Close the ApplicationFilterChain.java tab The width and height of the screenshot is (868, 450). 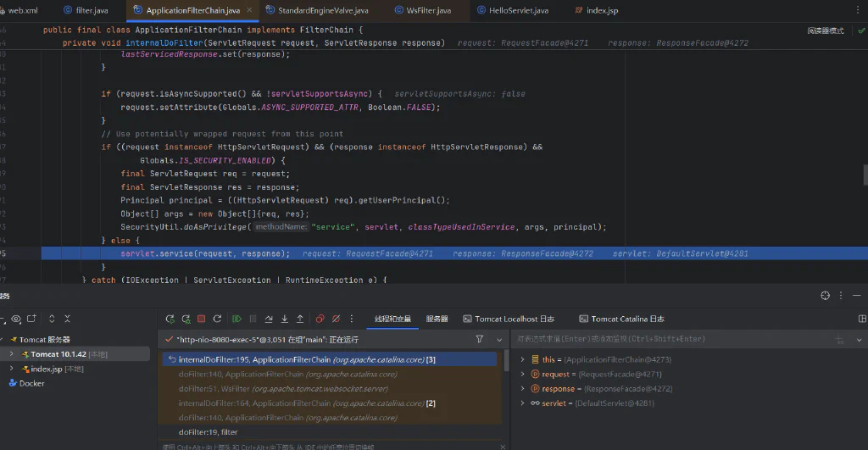pos(249,10)
